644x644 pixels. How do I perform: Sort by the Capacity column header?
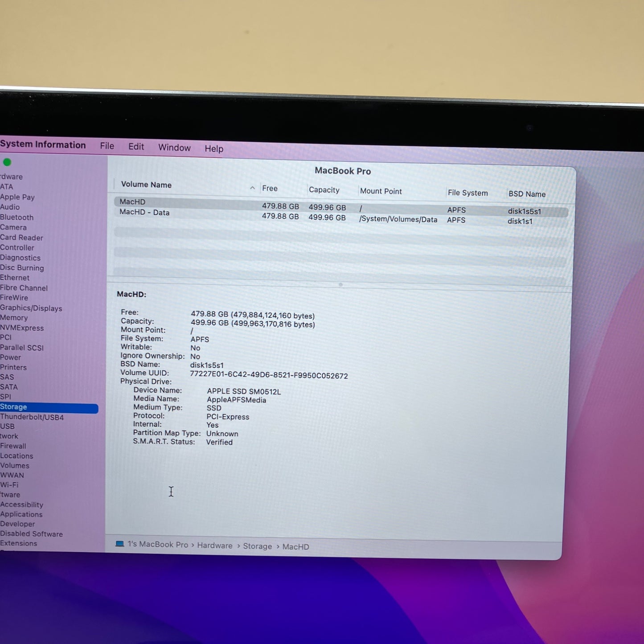pos(324,190)
